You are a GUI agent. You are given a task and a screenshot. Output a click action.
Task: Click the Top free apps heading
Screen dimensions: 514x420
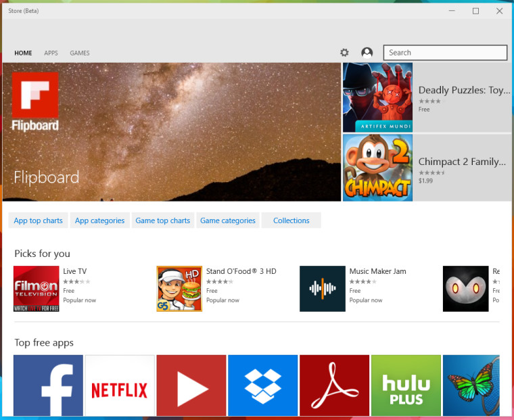tap(44, 343)
